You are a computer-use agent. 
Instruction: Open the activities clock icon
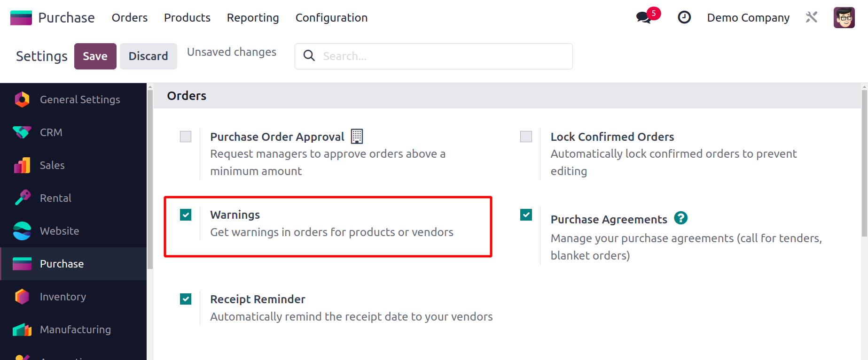coord(684,17)
